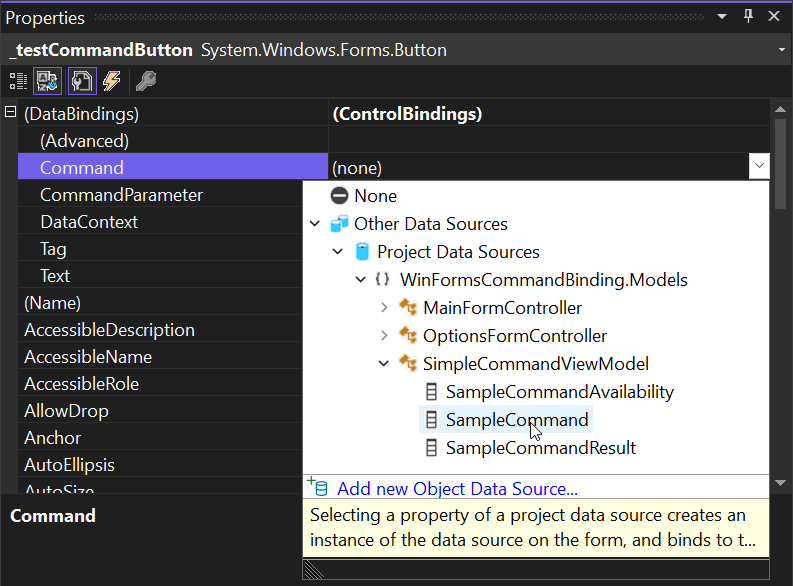Select OptionsFormController in the tree
Screen dimensions: 793x586
[515, 336]
